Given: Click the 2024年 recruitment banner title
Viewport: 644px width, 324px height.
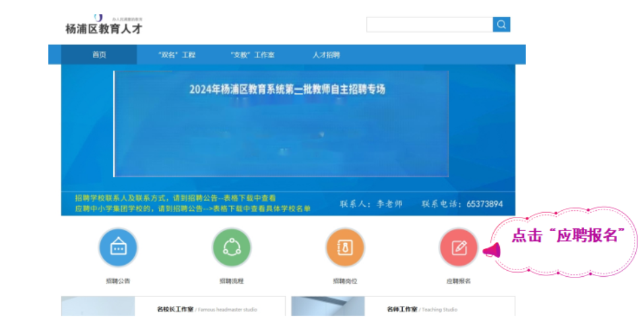Looking at the screenshot, I should [287, 89].
